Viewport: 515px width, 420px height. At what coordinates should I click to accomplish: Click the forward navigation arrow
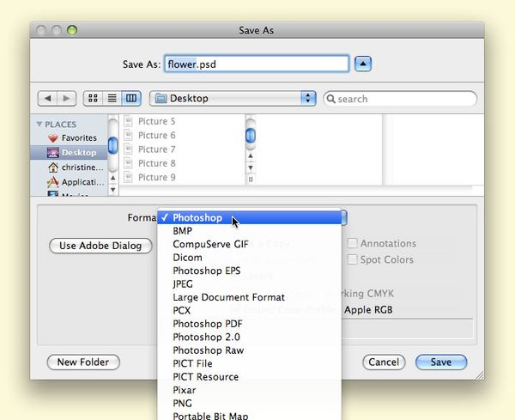pyautogui.click(x=67, y=99)
